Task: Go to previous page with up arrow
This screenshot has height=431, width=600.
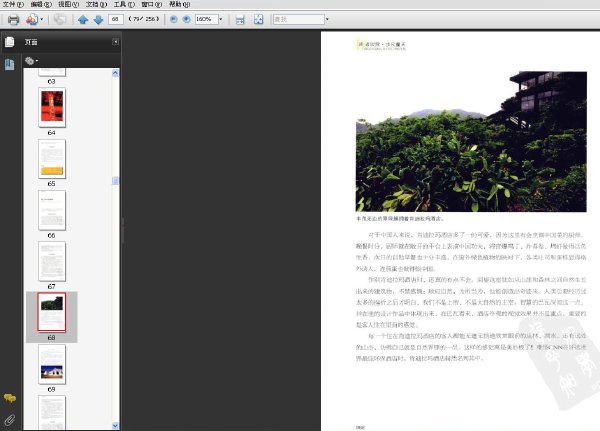Action: coord(83,20)
